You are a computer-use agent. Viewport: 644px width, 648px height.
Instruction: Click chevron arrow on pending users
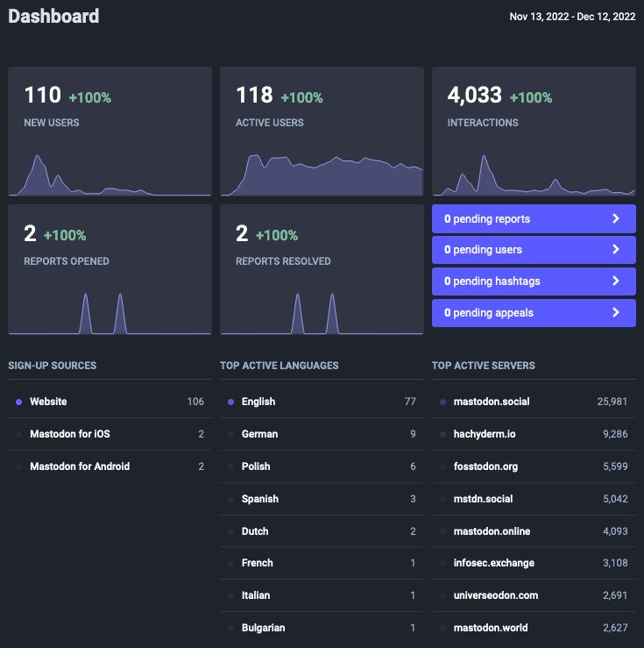(x=615, y=249)
